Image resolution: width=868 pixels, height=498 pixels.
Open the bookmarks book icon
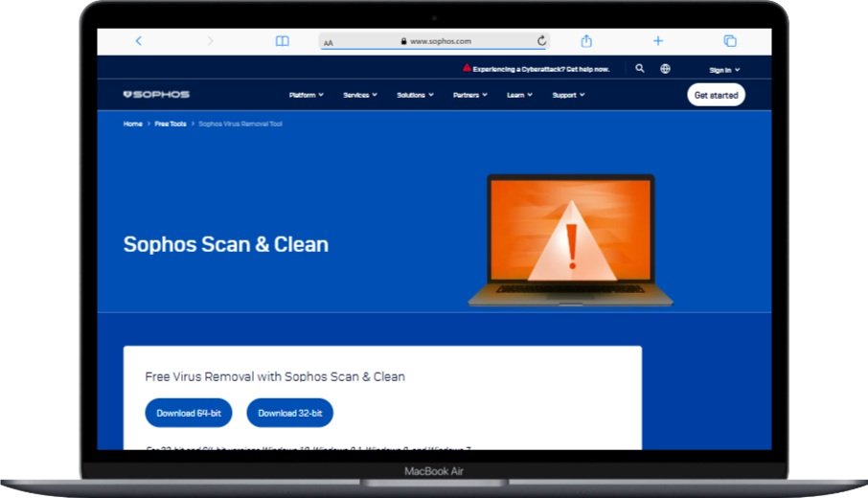[x=283, y=41]
